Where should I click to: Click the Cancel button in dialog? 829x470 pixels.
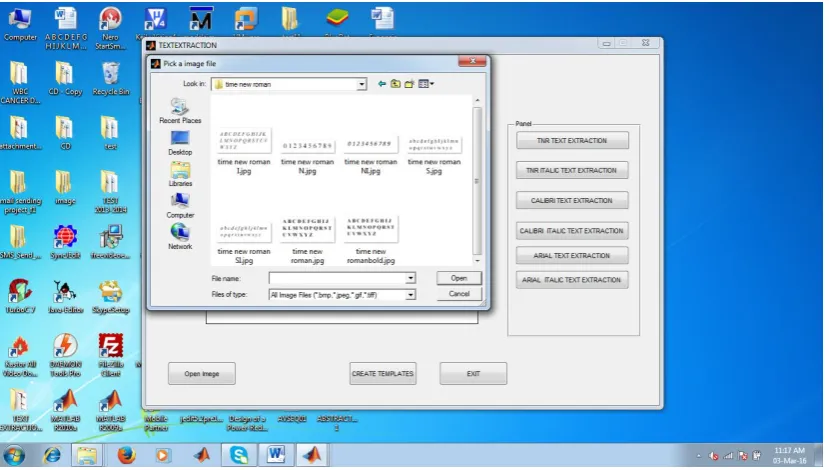(459, 294)
